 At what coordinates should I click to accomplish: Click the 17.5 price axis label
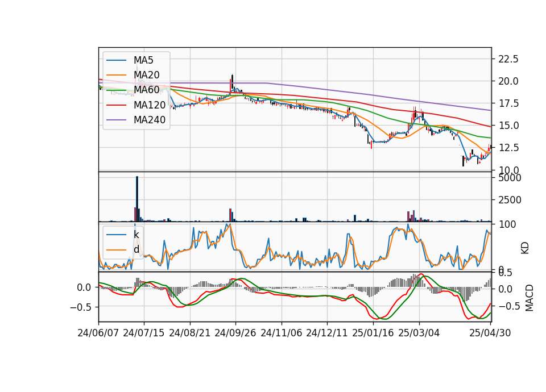click(x=508, y=103)
